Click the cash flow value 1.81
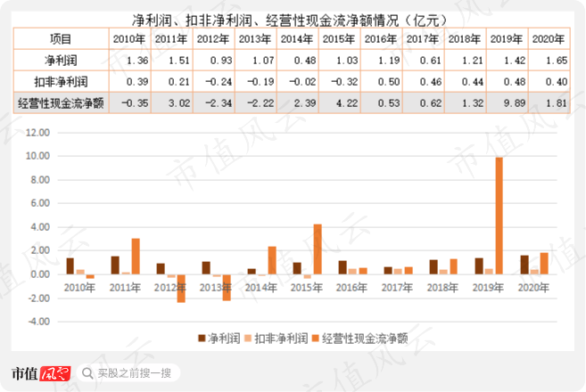 [x=557, y=103]
